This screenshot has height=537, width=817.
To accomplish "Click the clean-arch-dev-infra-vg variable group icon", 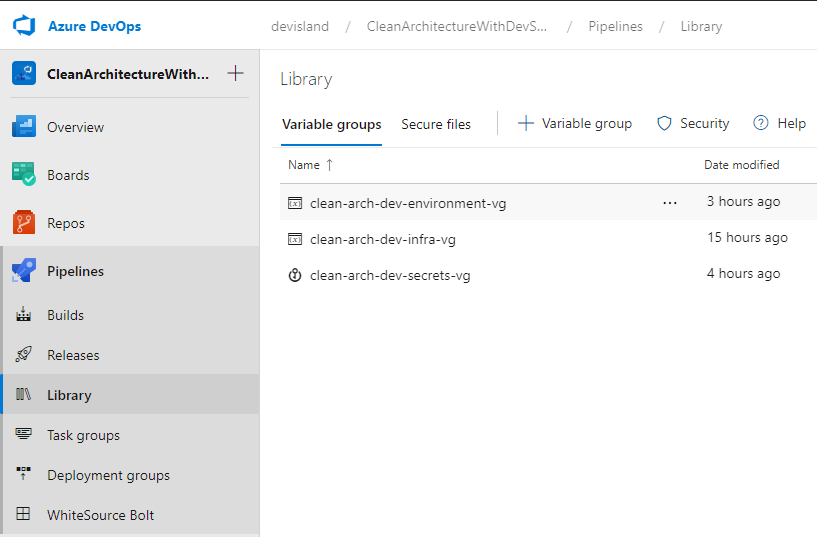I will click(295, 239).
